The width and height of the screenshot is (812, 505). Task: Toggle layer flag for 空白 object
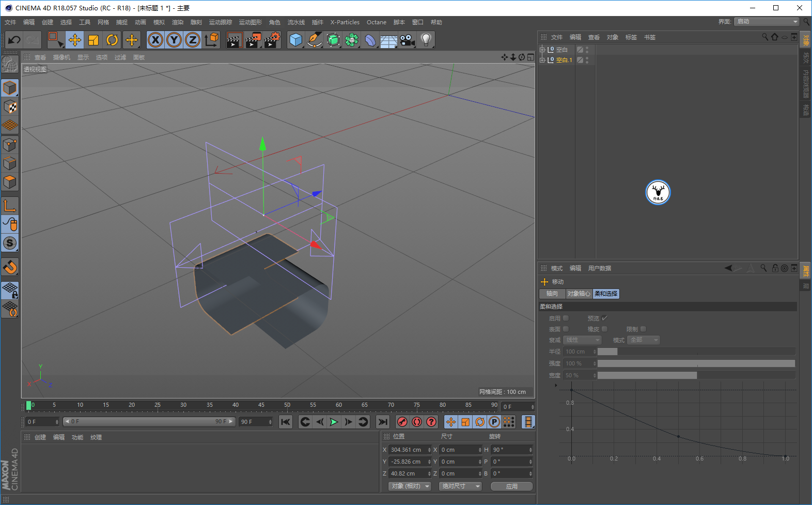(580, 50)
